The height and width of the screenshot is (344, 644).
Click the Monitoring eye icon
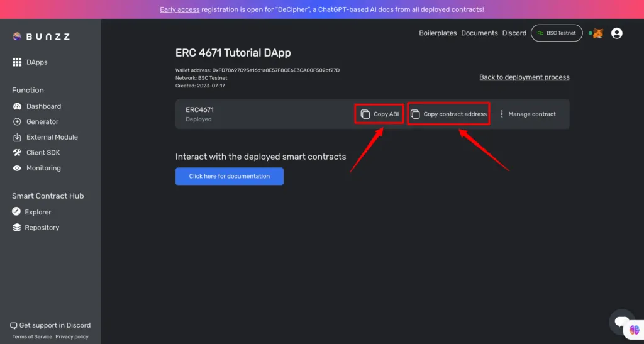tap(17, 168)
